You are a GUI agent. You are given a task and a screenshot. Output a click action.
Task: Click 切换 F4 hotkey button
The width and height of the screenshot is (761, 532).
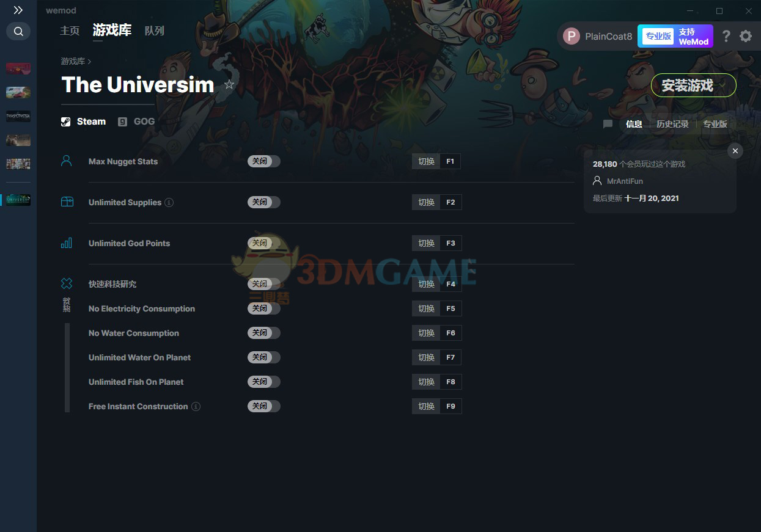click(x=437, y=284)
